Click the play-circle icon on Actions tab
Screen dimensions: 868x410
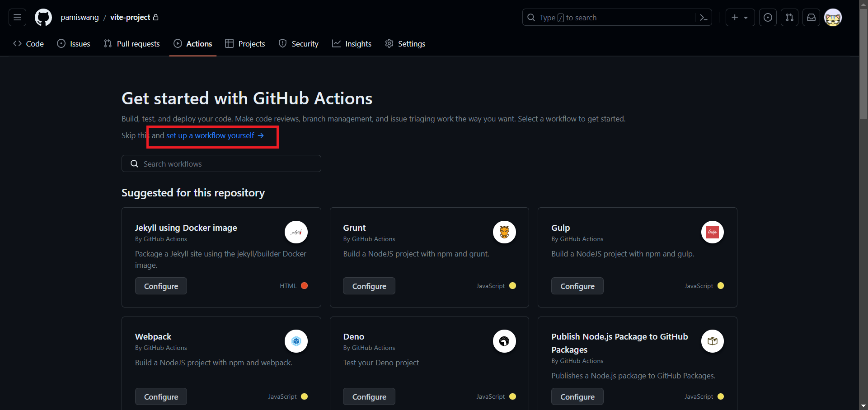pos(178,43)
